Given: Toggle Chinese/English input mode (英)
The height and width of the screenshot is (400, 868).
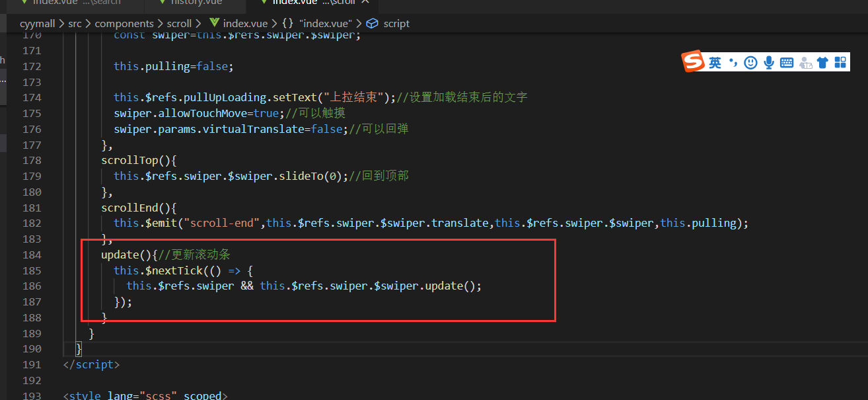Looking at the screenshot, I should coord(715,63).
